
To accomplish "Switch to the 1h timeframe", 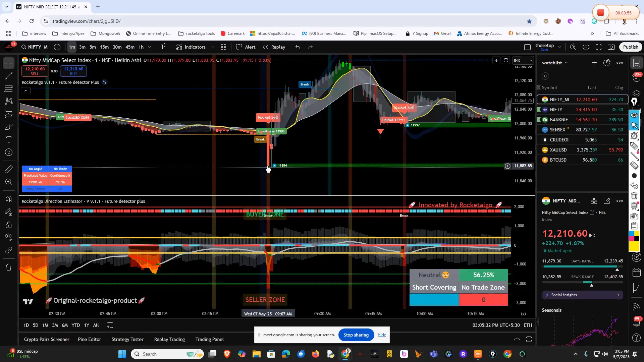I will (141, 47).
